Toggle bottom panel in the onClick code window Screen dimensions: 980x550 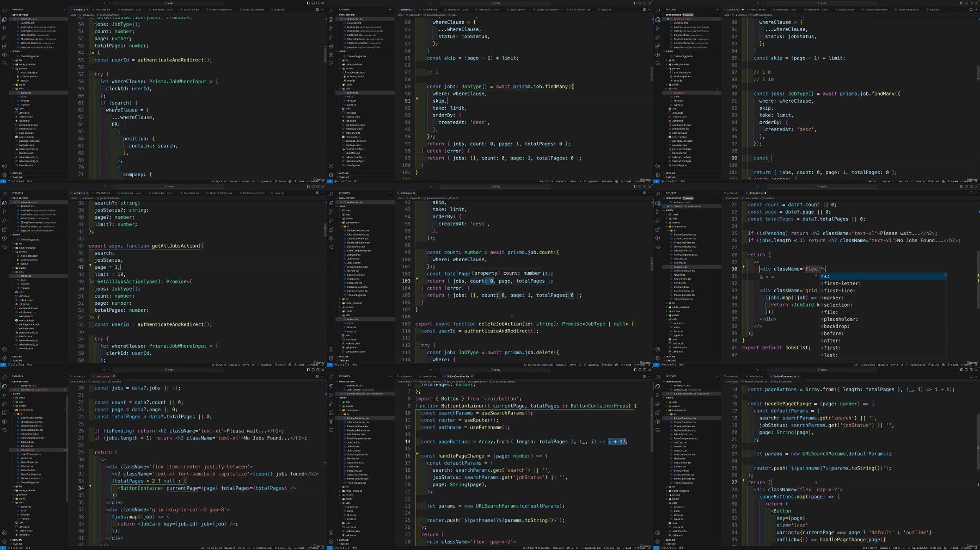point(966,370)
